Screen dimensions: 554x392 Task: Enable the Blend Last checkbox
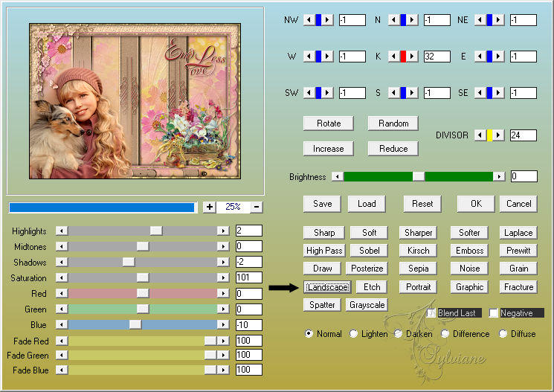(x=431, y=313)
